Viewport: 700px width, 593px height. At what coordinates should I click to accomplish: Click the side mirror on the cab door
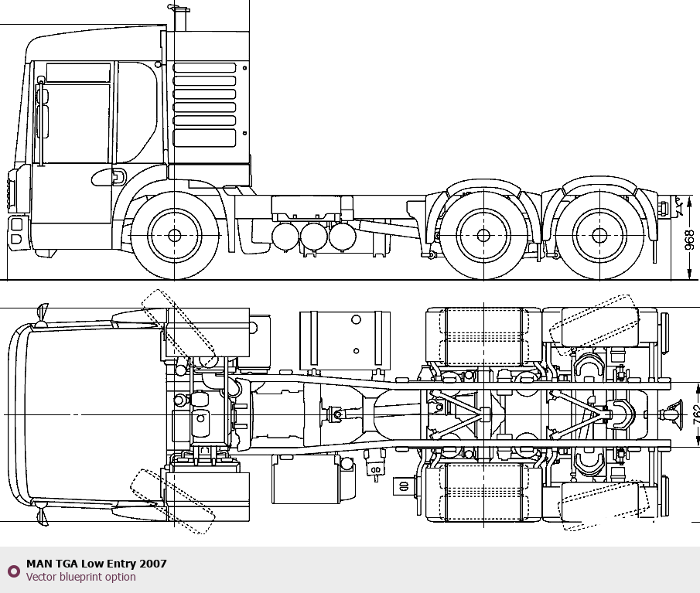click(42, 121)
